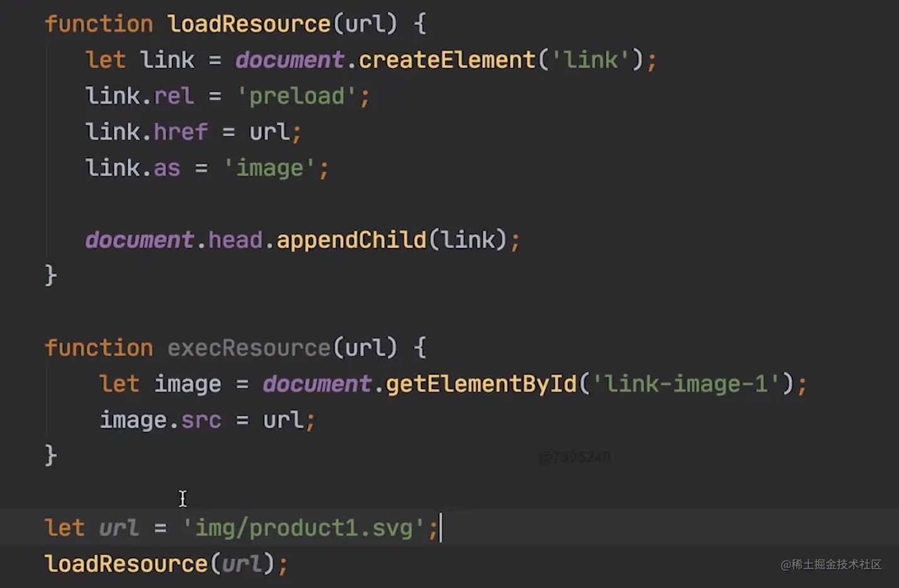Click the getElementById method call
The height and width of the screenshot is (588, 899).
481,384
